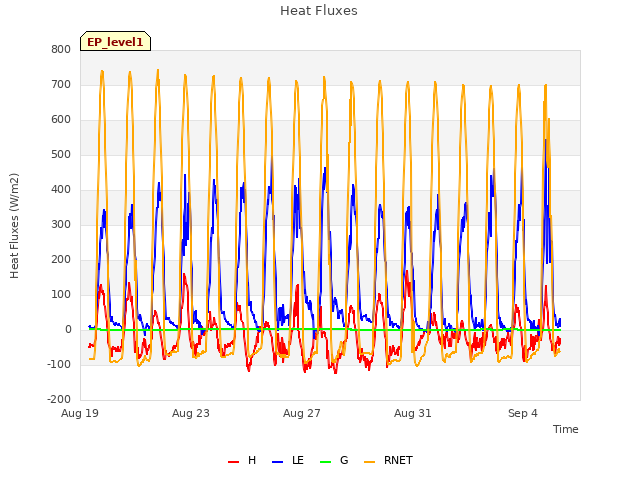Viewport: 640px width, 480px height.
Task: Click the Aug 19 x-axis label
Action: pyautogui.click(x=80, y=413)
